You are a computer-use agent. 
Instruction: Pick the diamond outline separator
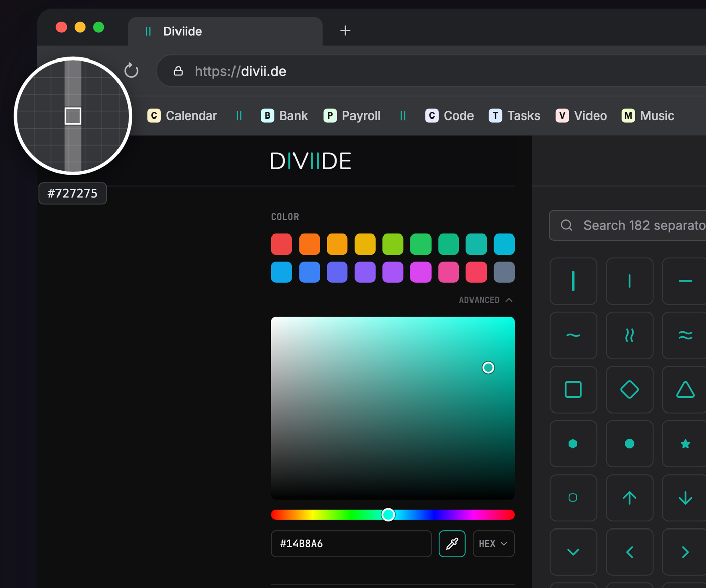point(629,389)
